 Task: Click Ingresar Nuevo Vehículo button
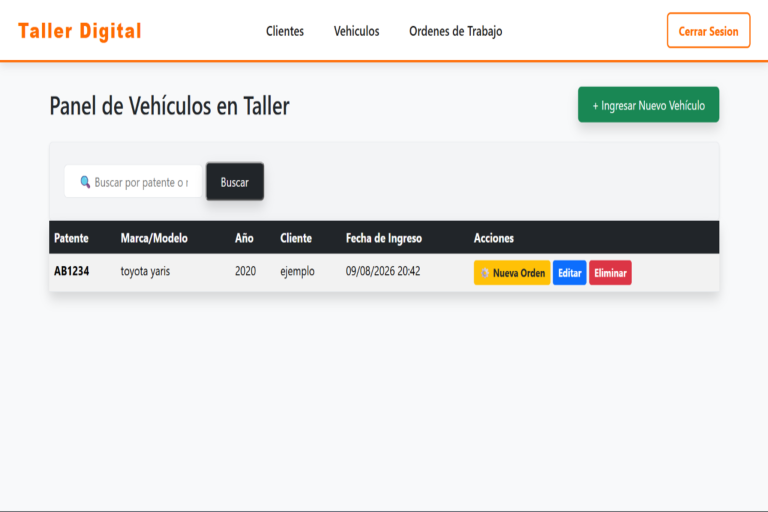pos(648,105)
